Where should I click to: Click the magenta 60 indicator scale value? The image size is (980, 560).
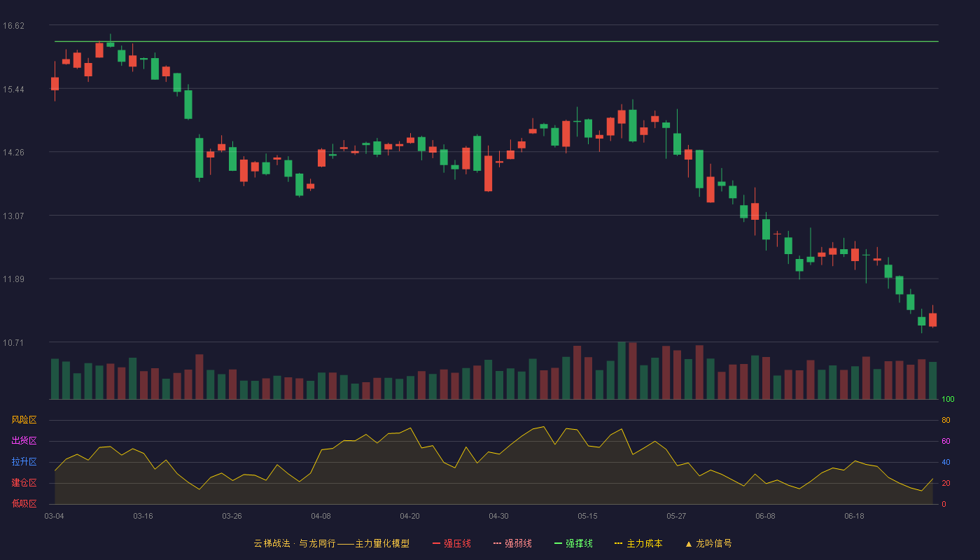(x=946, y=442)
